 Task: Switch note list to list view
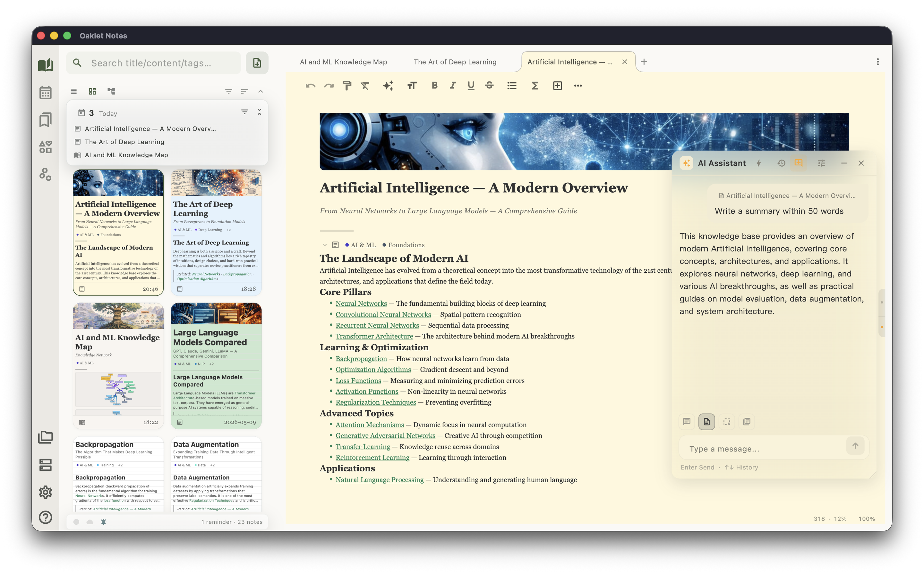coord(74,91)
